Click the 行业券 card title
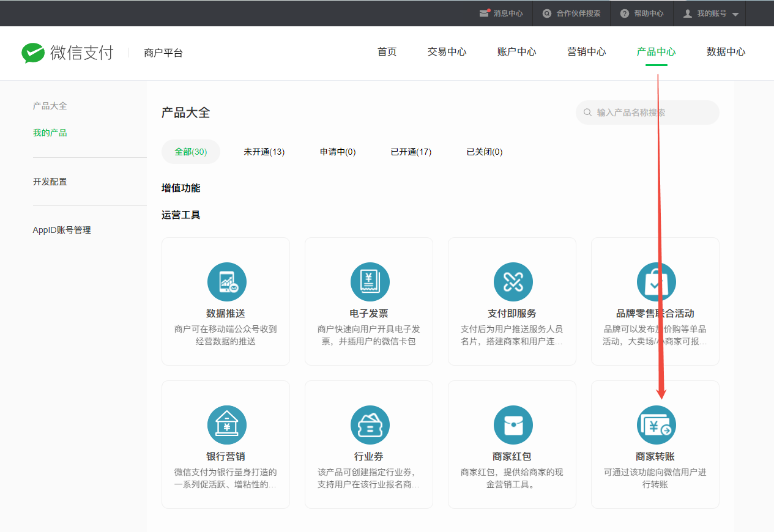This screenshot has width=774, height=532. click(369, 457)
